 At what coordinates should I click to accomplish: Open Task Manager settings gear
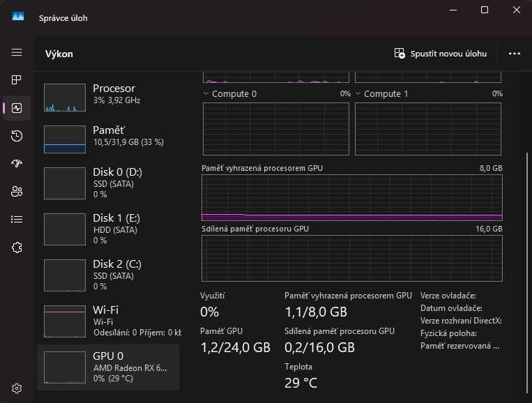point(17,388)
